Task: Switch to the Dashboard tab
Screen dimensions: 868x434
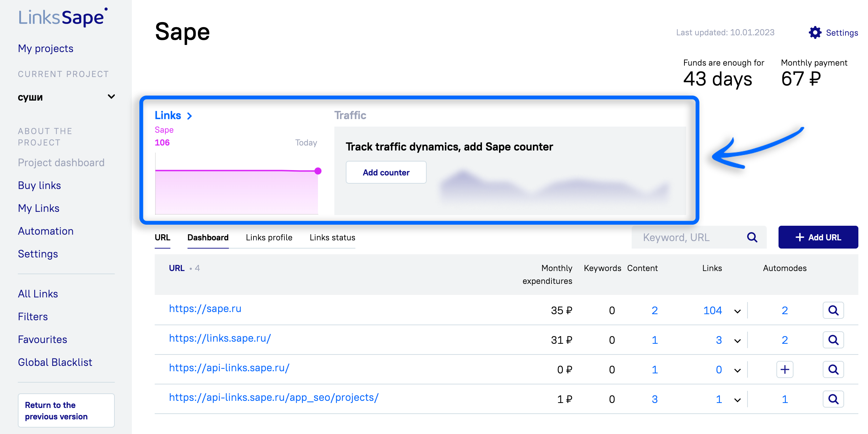Action: [x=208, y=238]
